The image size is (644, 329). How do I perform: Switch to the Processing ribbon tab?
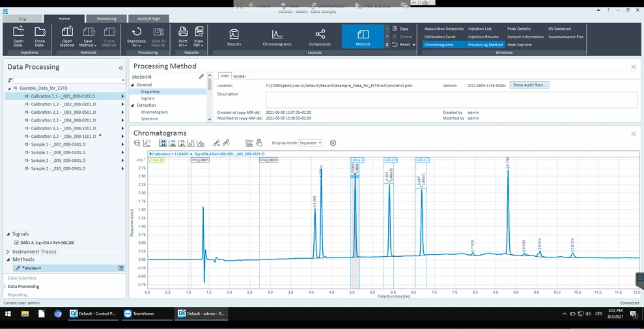[106, 19]
